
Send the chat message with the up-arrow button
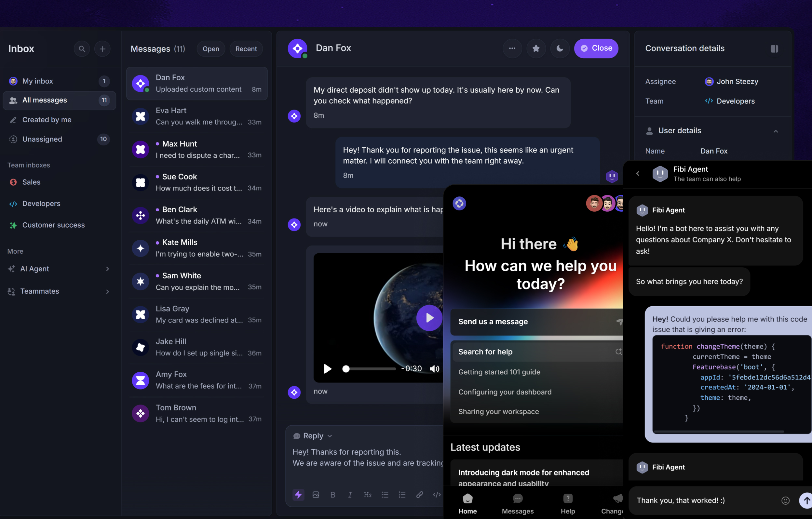[x=806, y=500]
